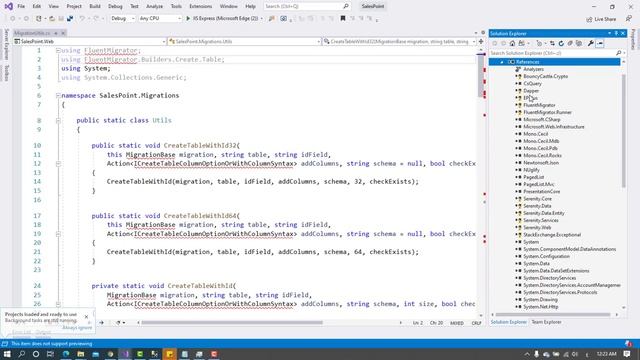
Task: Select the Newtonsoft.Json reference
Action: pyautogui.click(x=541, y=163)
